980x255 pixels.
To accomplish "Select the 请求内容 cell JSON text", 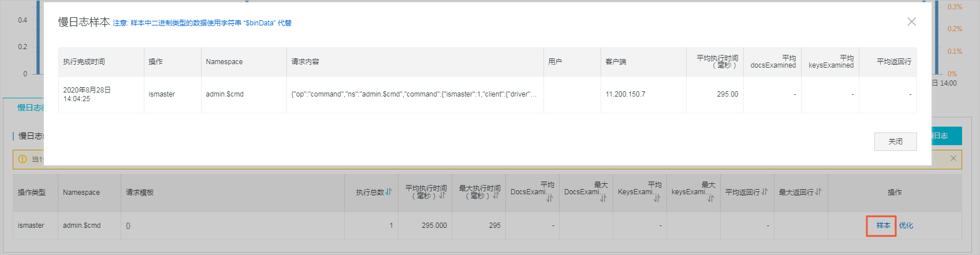I will (414, 94).
